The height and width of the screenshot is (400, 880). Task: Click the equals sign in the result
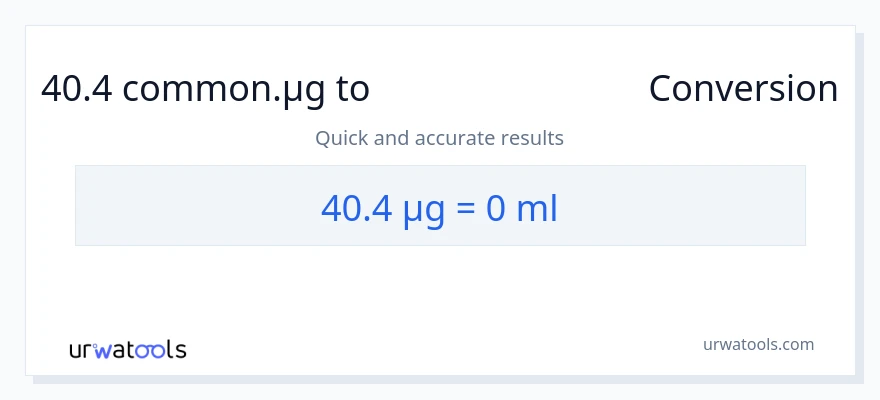click(x=467, y=208)
